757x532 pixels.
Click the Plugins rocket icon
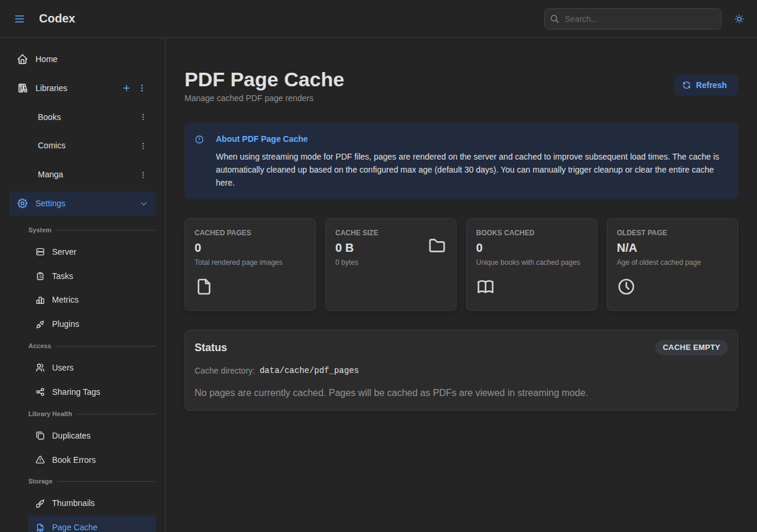coord(39,324)
